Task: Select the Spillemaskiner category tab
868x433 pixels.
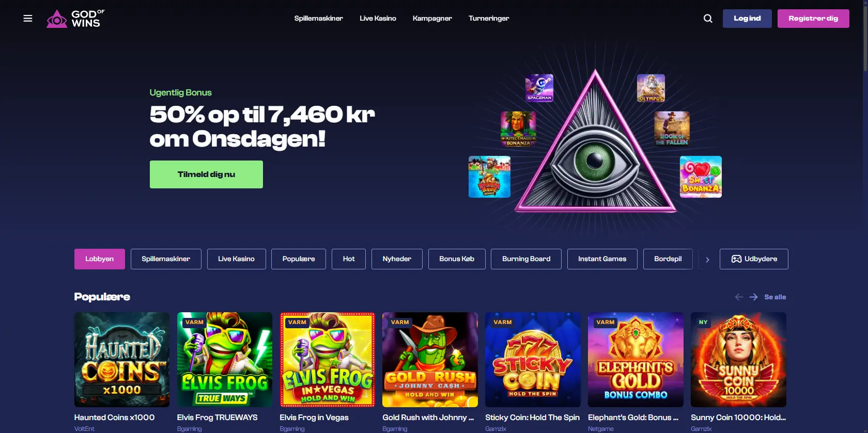Action: tap(166, 259)
